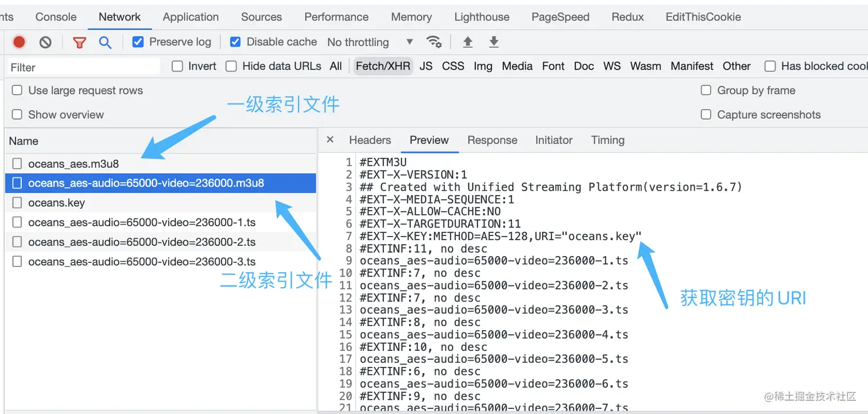Open the No throttling dropdown

point(370,42)
